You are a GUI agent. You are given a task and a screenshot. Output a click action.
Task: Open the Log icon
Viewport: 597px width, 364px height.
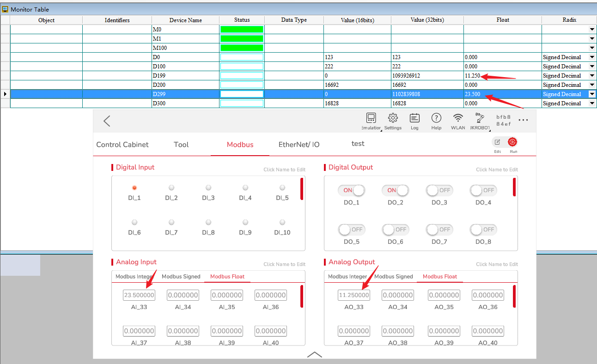coord(414,118)
